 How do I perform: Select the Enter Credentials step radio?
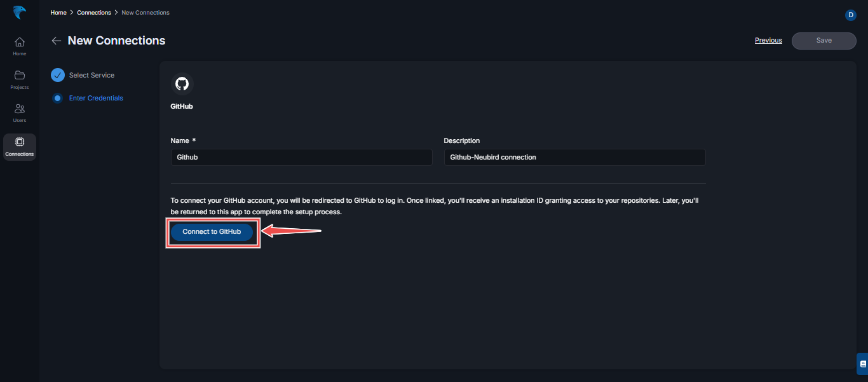tap(58, 98)
